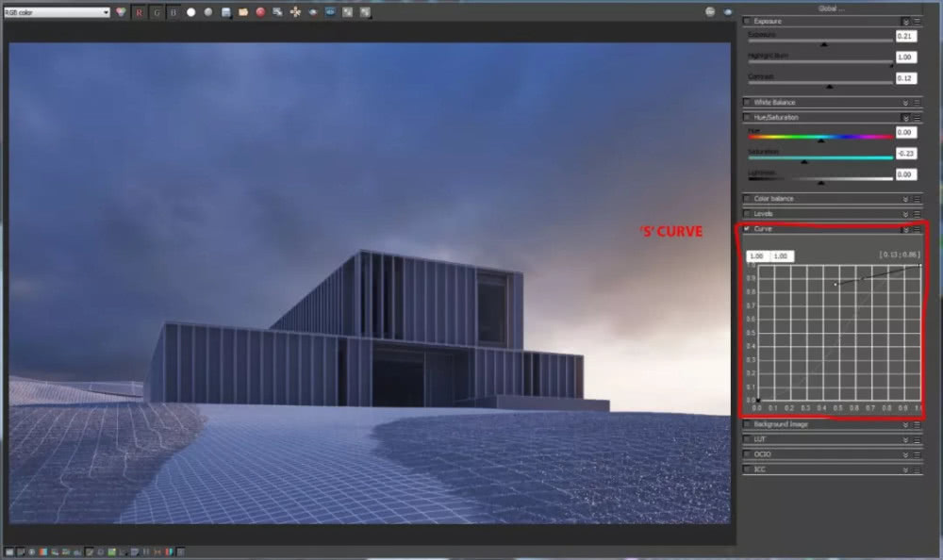Viewport: 943px width, 560px height.
Task: Click the save image disk icon
Action: point(225,12)
